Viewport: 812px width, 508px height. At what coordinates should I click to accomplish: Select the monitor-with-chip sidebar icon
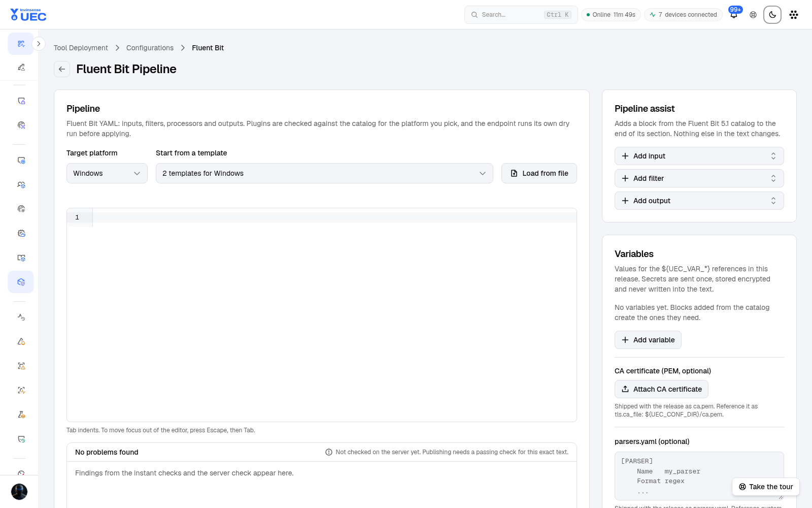coord(21,160)
